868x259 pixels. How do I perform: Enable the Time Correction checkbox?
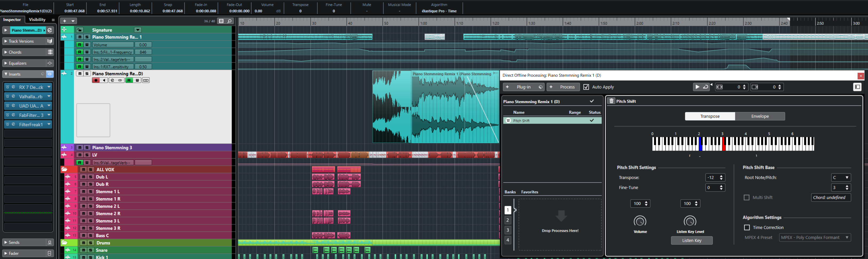tap(747, 228)
